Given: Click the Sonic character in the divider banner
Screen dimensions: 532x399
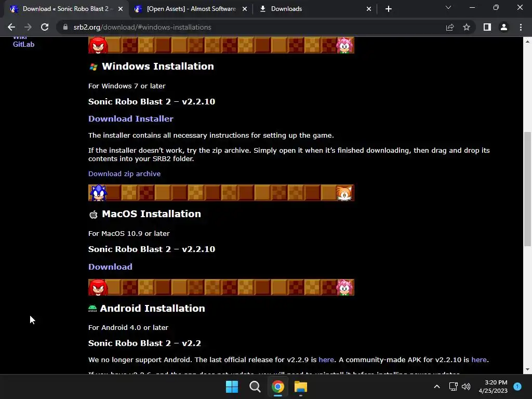Looking at the screenshot, I should pyautogui.click(x=98, y=193).
